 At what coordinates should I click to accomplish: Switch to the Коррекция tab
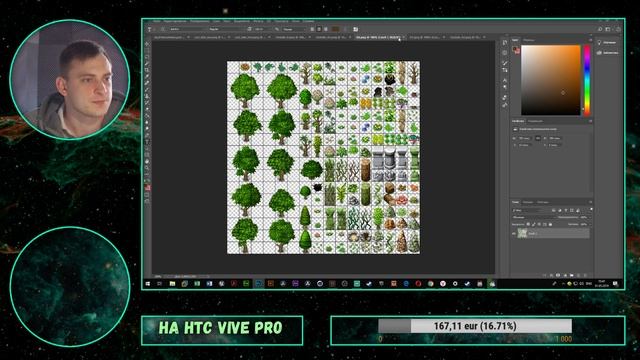tap(535, 121)
